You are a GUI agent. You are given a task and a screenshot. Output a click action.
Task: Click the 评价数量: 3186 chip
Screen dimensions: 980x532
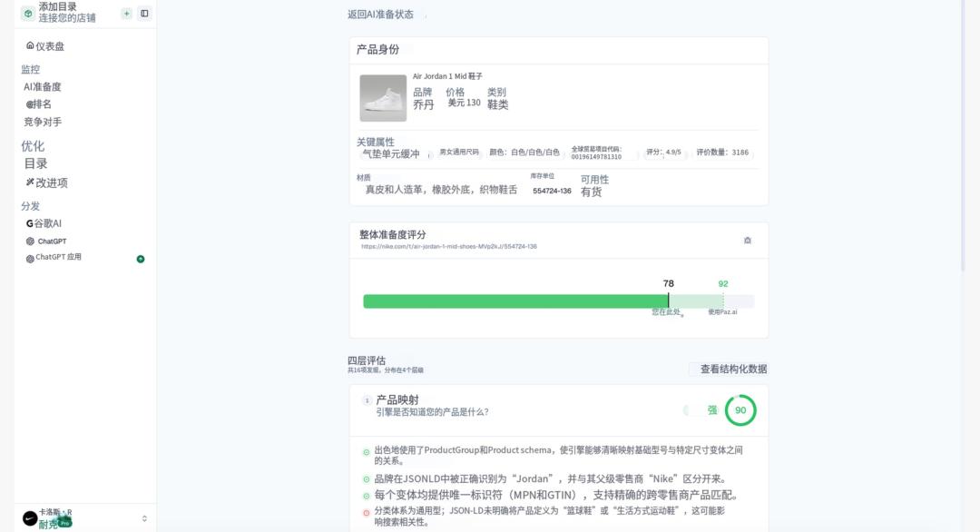722,152
